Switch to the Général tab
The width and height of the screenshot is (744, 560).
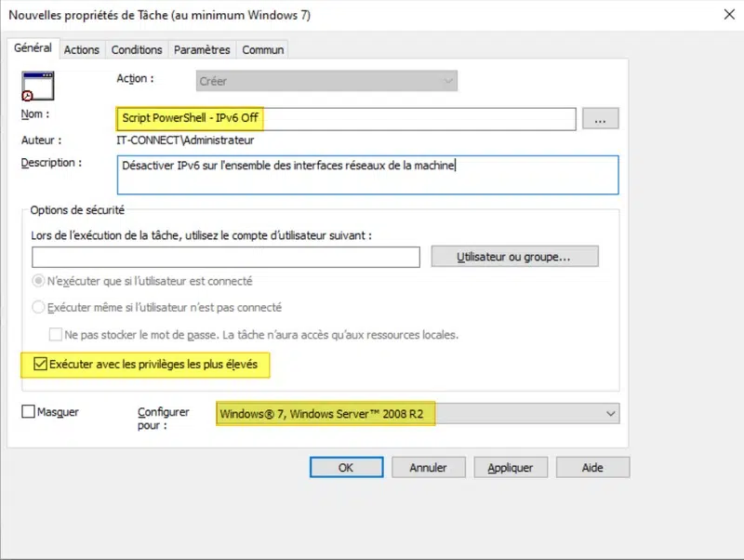click(x=33, y=48)
